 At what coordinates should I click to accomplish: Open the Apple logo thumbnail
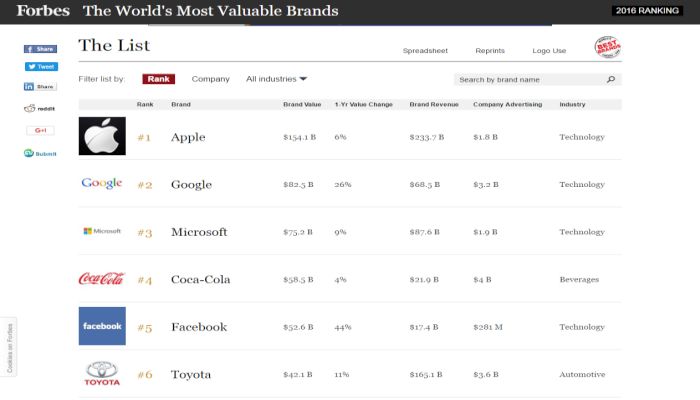(x=102, y=136)
